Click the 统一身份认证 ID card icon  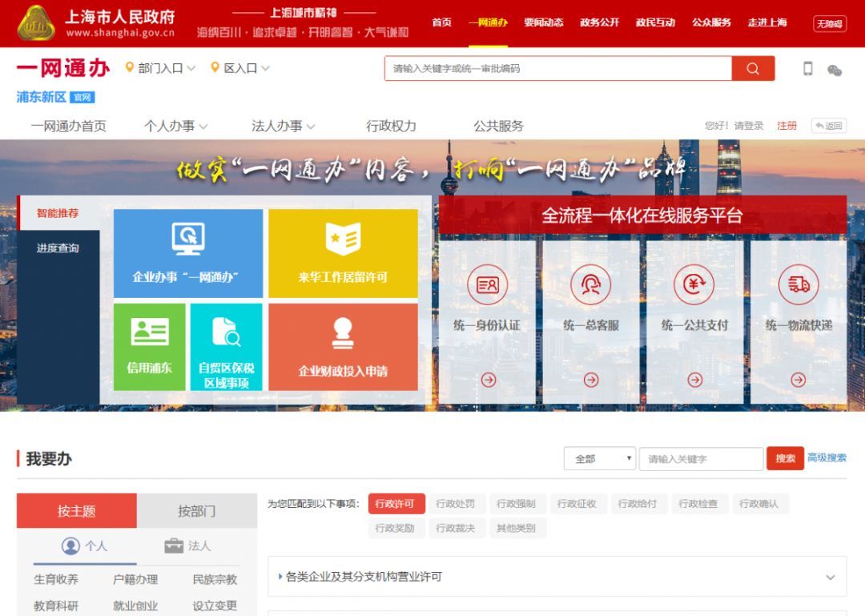(x=487, y=285)
